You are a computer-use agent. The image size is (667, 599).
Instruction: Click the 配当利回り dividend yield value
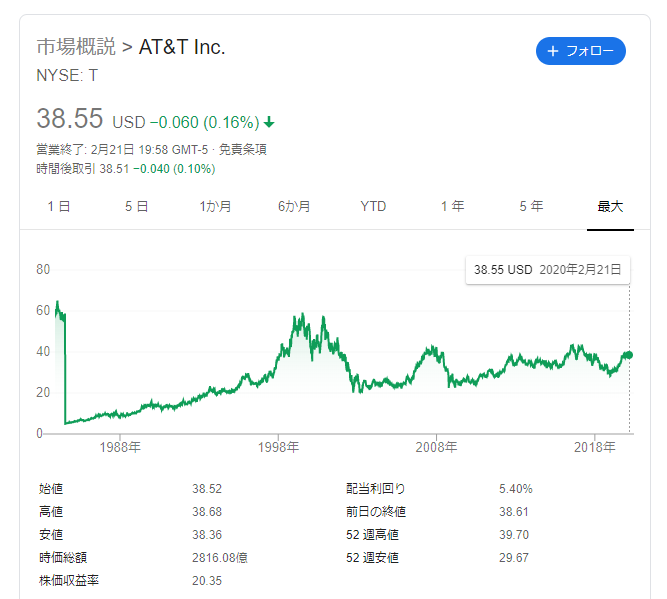click(515, 489)
